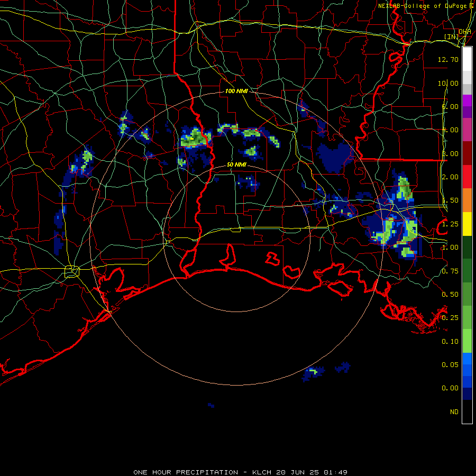Click the One Hour Precipitation KLCH caption

pyautogui.click(x=240, y=472)
